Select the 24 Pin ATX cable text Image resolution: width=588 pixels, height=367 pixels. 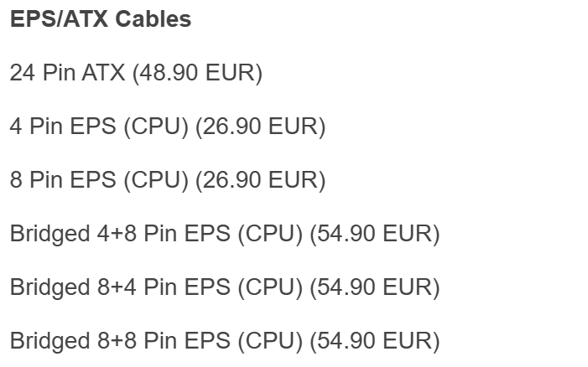67,73
